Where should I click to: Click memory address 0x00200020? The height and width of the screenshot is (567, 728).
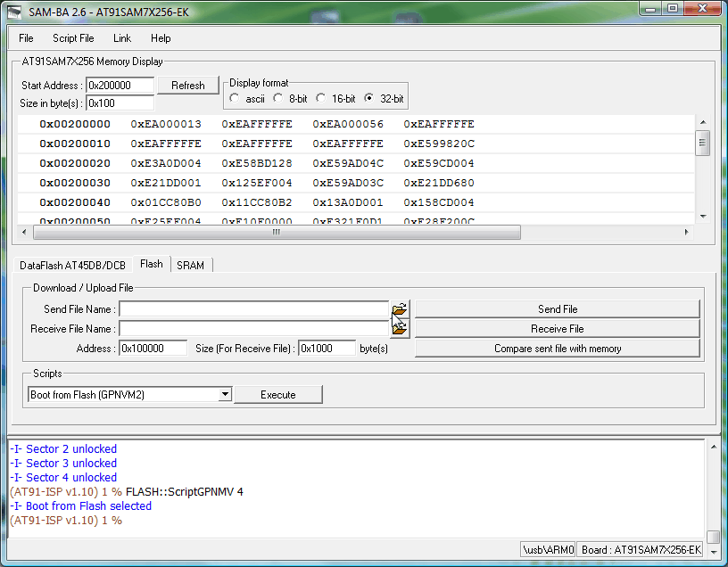pyautogui.click(x=75, y=163)
